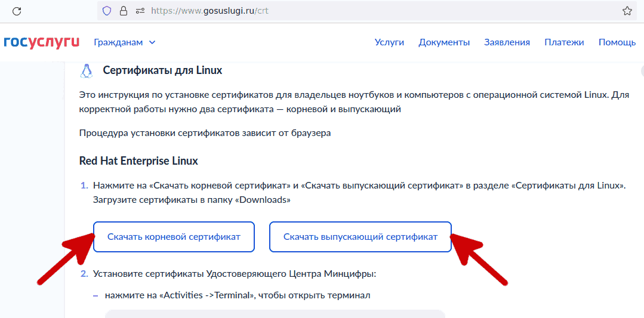Bookmark this page with the star icon
Image resolution: width=644 pixels, height=318 pixels.
pyautogui.click(x=627, y=11)
